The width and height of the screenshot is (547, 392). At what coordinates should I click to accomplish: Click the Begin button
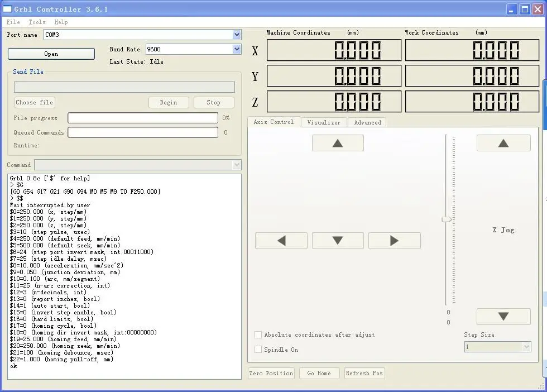pyautogui.click(x=169, y=102)
